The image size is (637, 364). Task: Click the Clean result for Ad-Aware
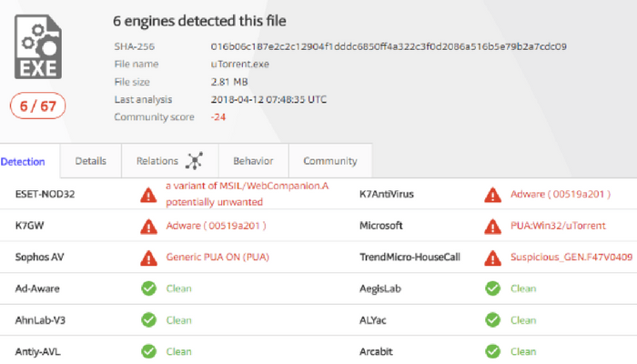coord(178,288)
